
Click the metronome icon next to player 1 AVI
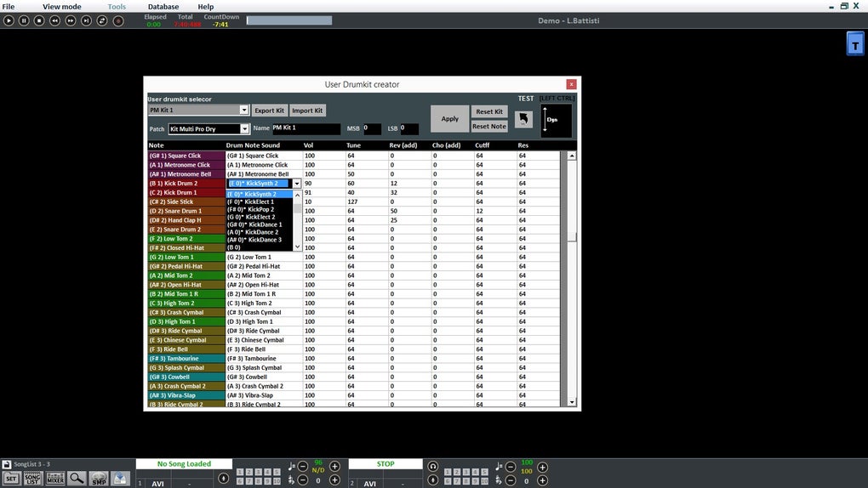coord(224,478)
